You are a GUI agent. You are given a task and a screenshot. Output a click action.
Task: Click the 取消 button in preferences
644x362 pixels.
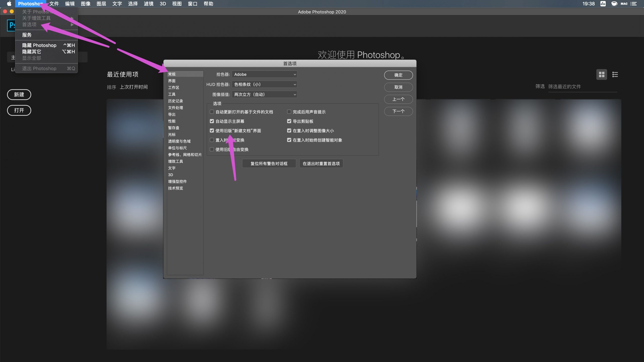(398, 87)
